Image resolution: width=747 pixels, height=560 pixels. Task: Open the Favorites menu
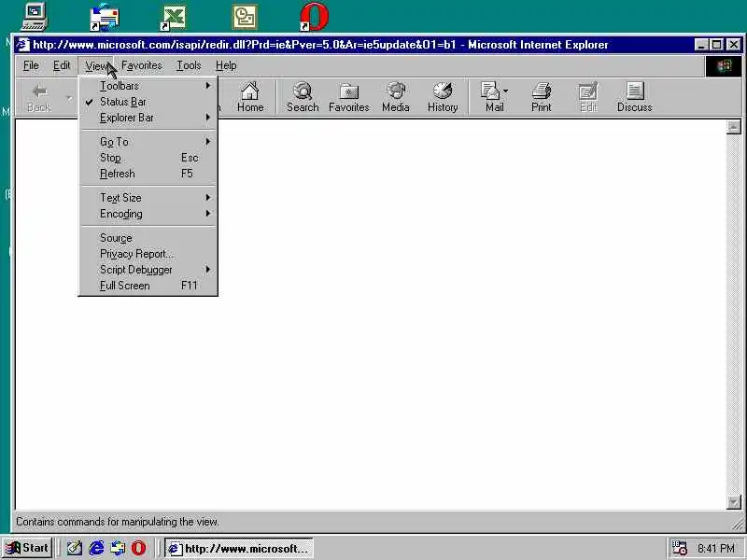[142, 65]
